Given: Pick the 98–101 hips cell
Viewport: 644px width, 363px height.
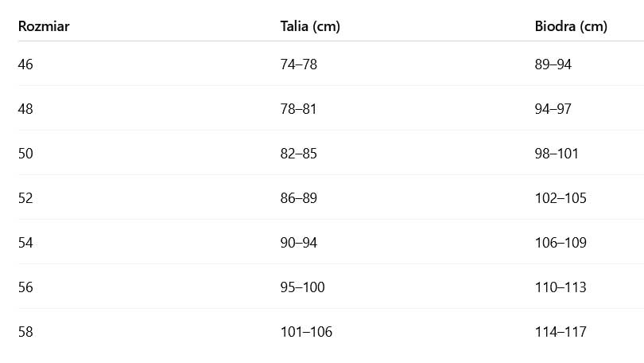Looking at the screenshot, I should 557,154.
